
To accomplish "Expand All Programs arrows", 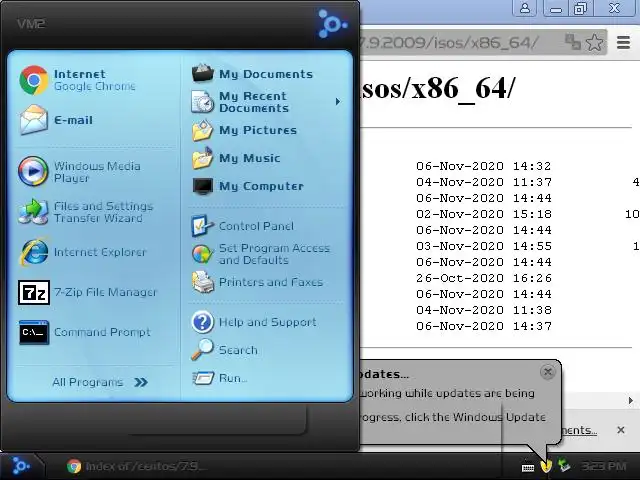I will point(141,382).
